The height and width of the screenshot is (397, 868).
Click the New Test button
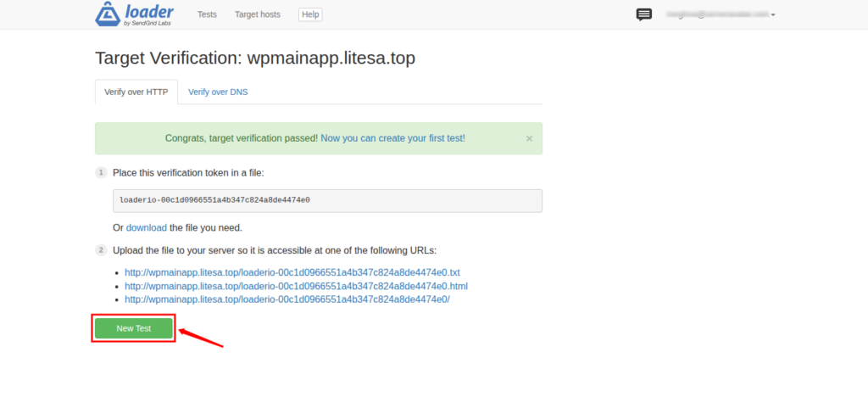[x=133, y=328]
